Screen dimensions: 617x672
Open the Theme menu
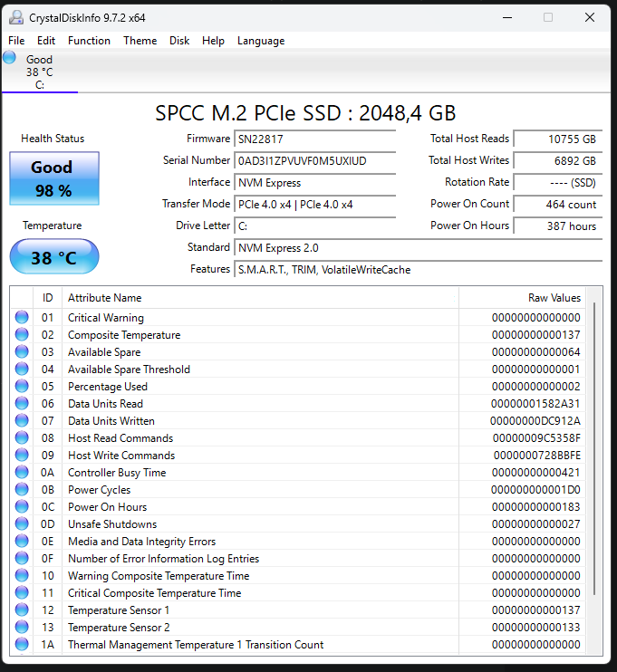point(140,41)
